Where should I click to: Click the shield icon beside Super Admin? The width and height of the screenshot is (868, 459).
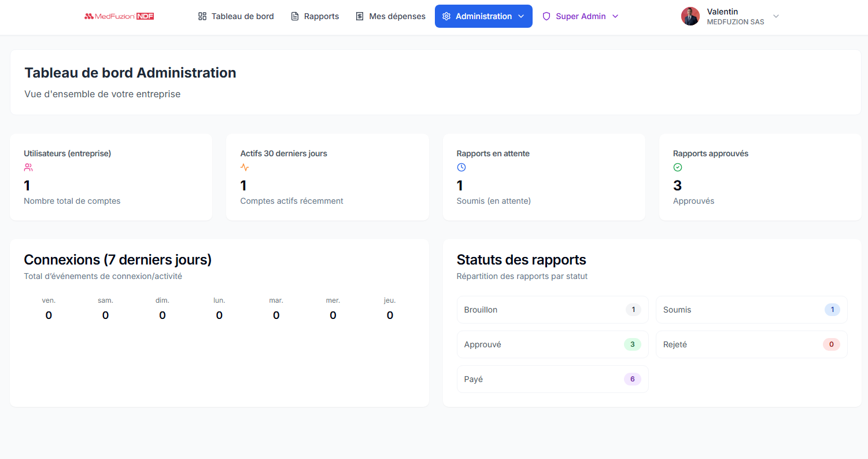[546, 16]
